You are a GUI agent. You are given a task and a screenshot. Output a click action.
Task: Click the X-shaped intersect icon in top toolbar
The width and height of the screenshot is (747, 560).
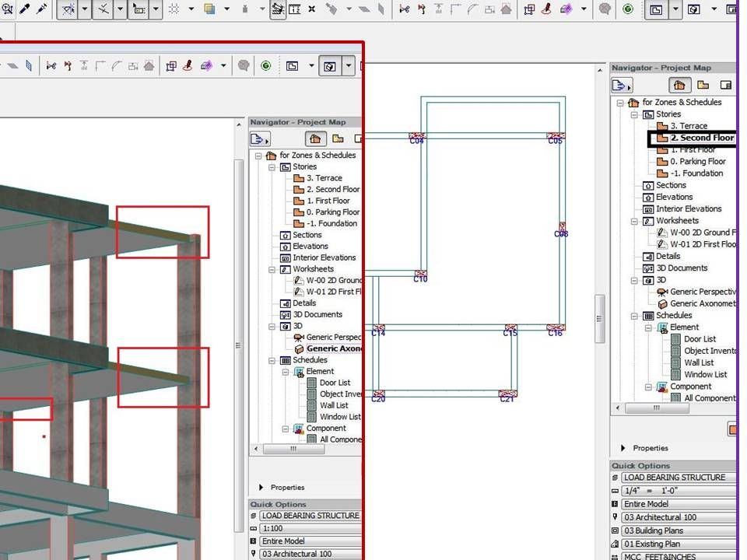coord(311,9)
